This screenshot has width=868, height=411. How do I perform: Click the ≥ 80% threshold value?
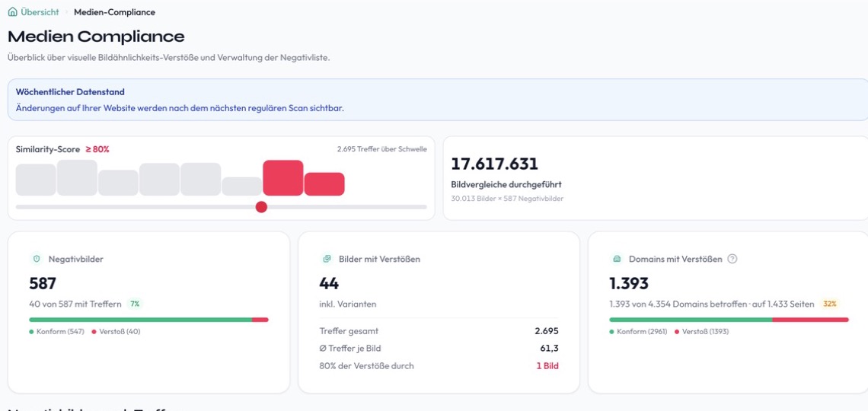tap(97, 149)
